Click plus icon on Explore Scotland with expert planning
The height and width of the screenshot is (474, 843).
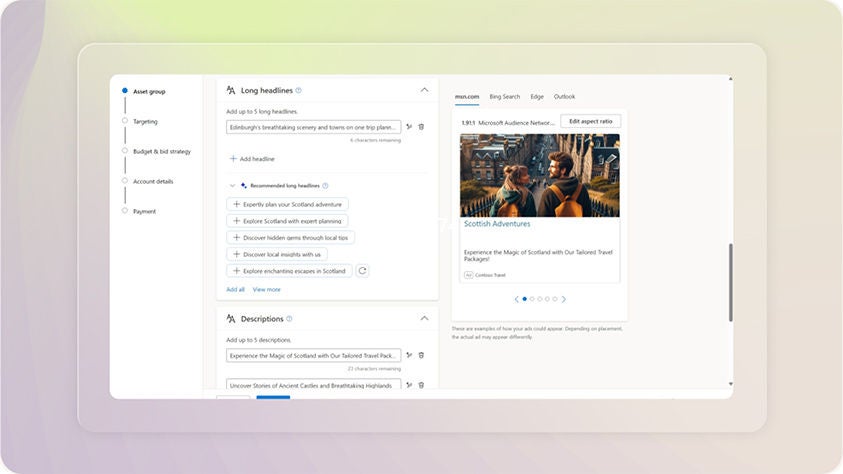pos(236,221)
